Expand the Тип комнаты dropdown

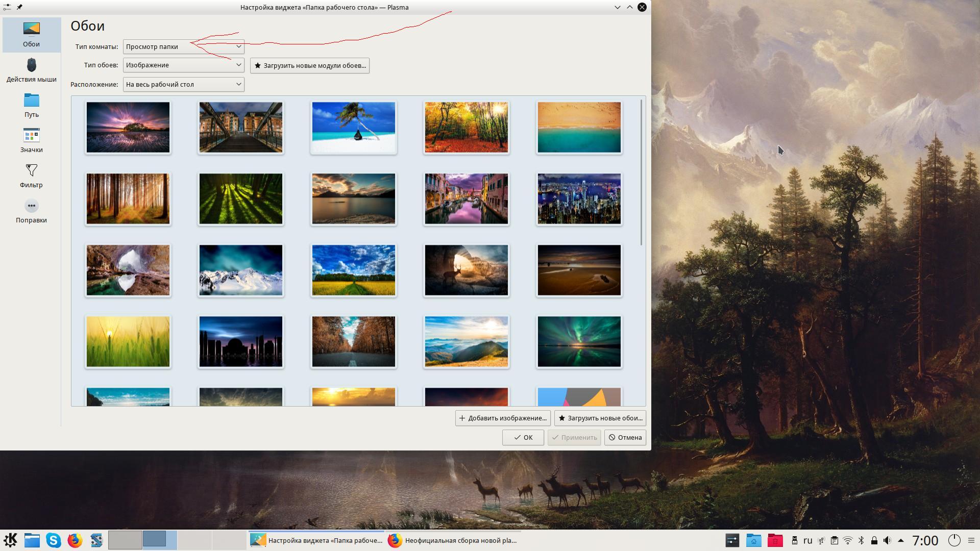[x=183, y=46]
